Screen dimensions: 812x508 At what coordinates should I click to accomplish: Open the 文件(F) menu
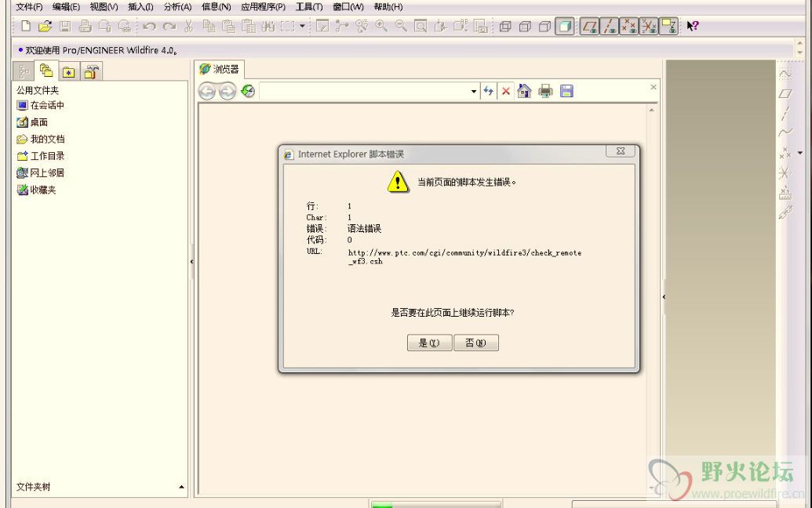pyautogui.click(x=29, y=7)
